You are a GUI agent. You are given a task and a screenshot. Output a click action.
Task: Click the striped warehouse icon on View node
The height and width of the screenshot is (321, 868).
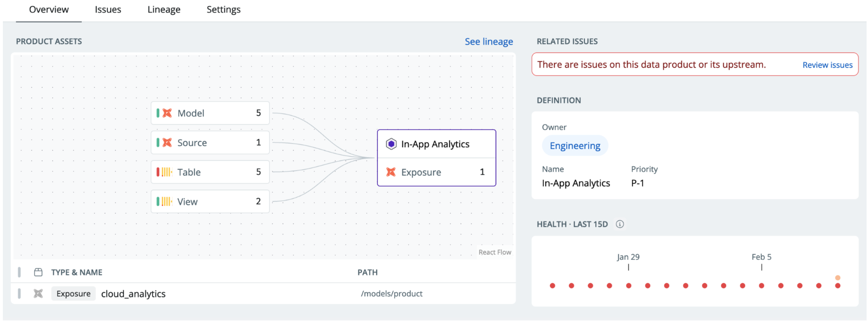167,202
